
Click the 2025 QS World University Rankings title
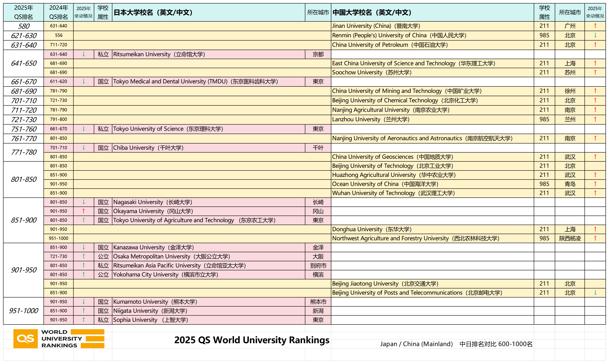252,340
